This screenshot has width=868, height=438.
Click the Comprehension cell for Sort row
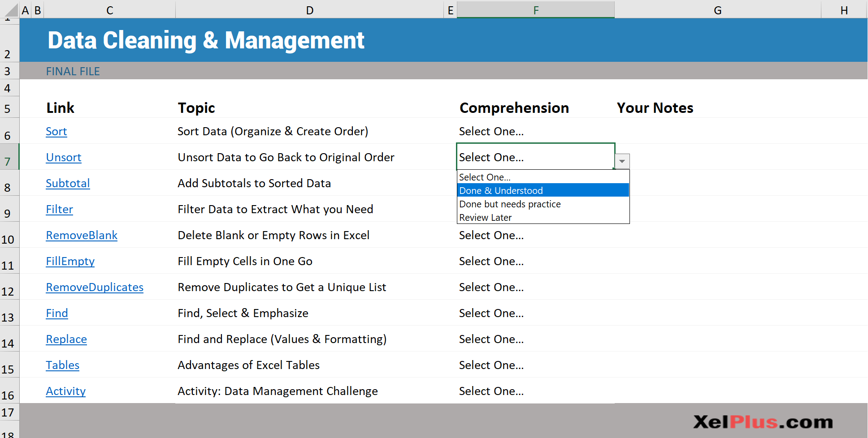tap(536, 131)
